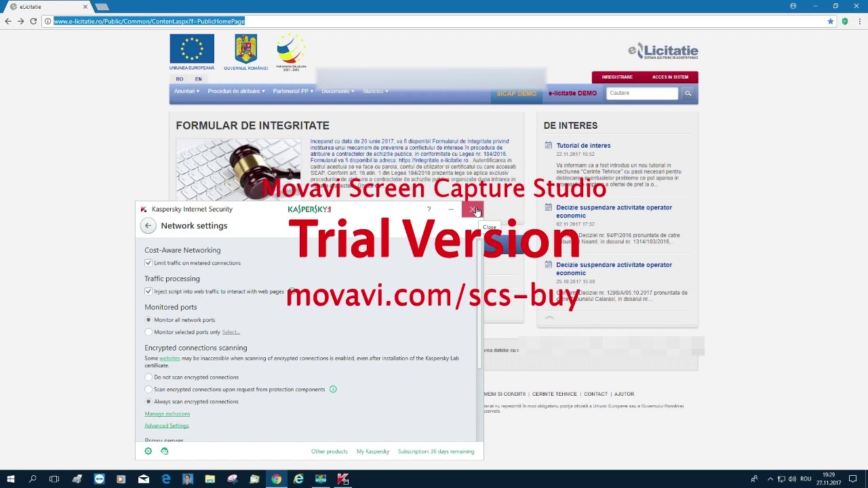The height and width of the screenshot is (488, 868).
Task: Open Kaspersky help question mark
Action: [x=429, y=209]
